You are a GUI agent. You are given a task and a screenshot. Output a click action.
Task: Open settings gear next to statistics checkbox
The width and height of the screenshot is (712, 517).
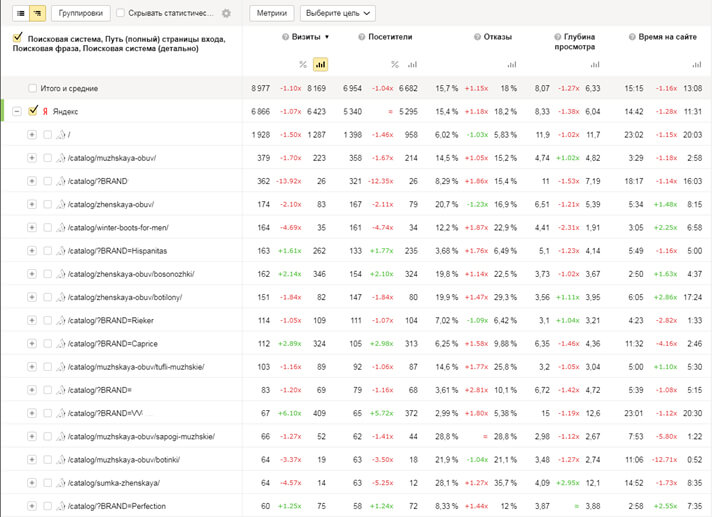coord(226,13)
